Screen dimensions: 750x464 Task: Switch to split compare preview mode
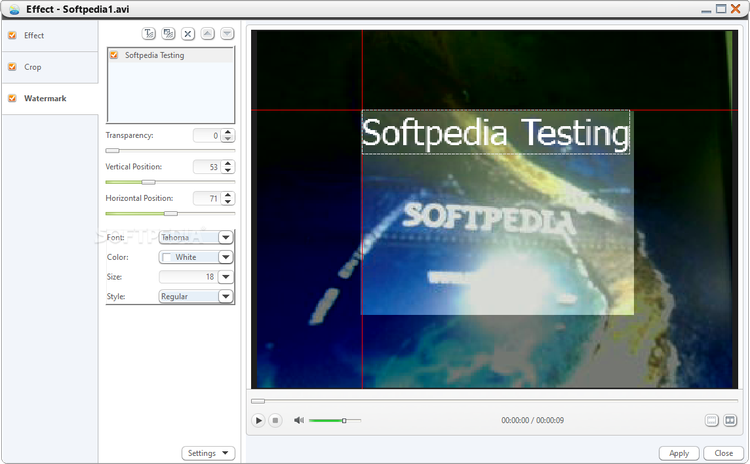730,420
